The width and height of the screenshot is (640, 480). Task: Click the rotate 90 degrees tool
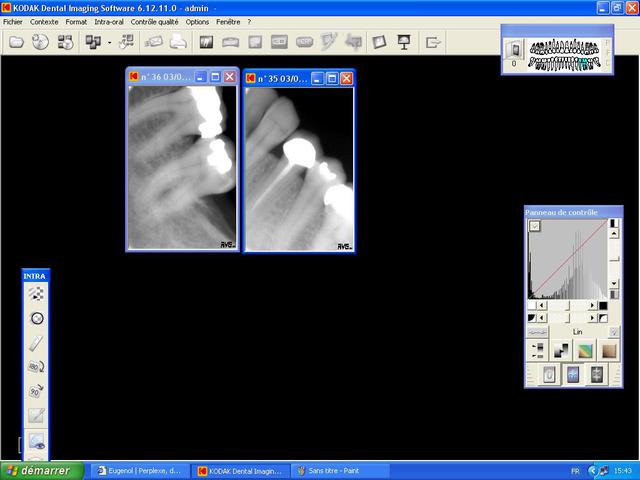(36, 391)
